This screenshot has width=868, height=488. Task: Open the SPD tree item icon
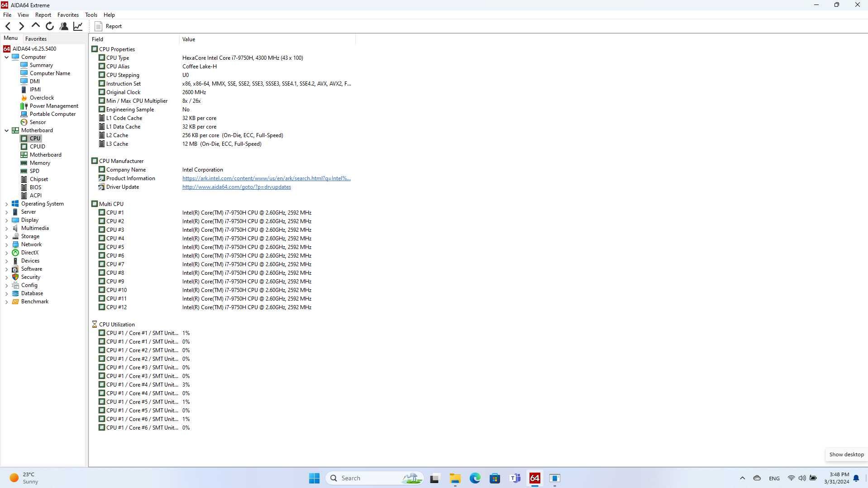pyautogui.click(x=24, y=171)
